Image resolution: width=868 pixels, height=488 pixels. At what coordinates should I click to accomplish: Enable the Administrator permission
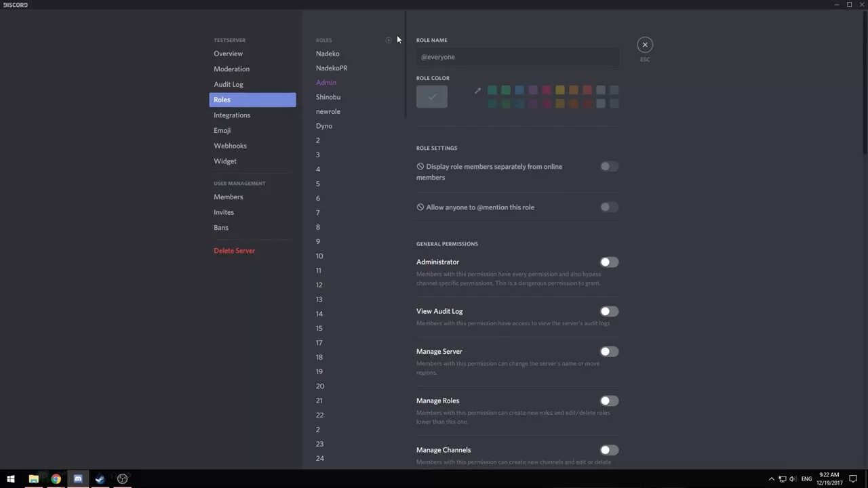point(609,262)
